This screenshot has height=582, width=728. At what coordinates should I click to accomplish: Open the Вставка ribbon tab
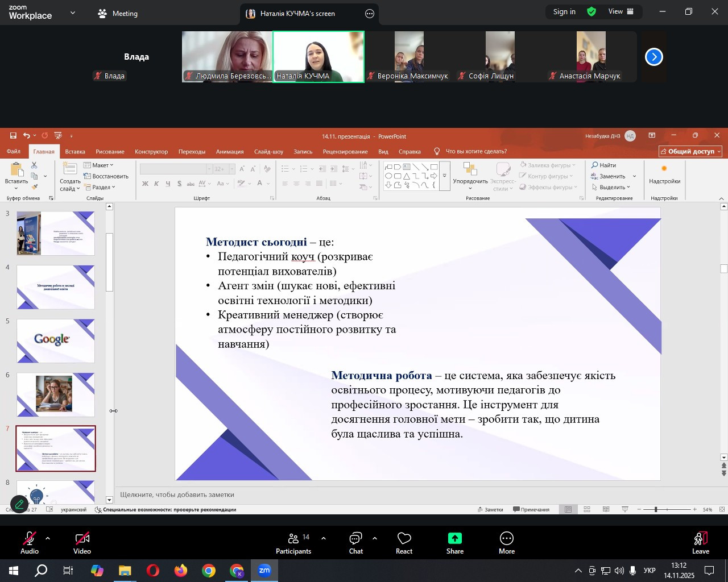75,152
